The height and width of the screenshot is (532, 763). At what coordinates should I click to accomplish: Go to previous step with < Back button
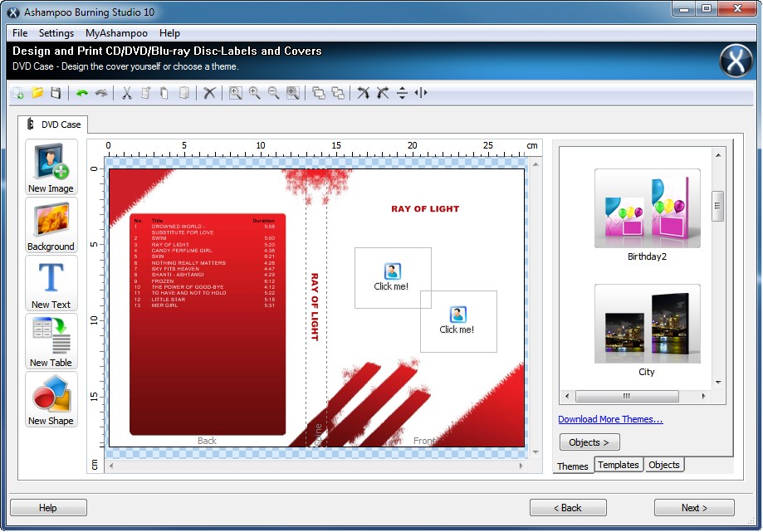click(x=568, y=508)
